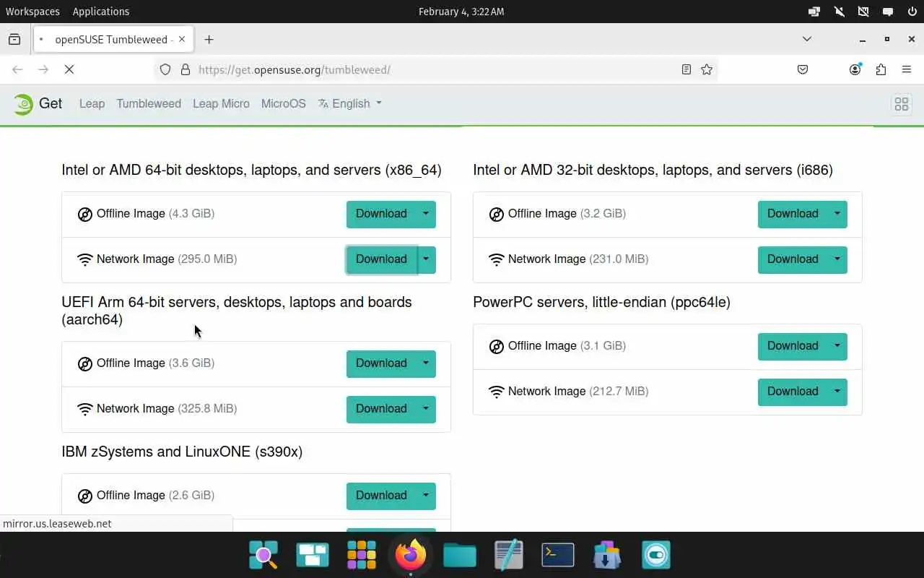Open the tracking protection shield icon

[x=165, y=69]
